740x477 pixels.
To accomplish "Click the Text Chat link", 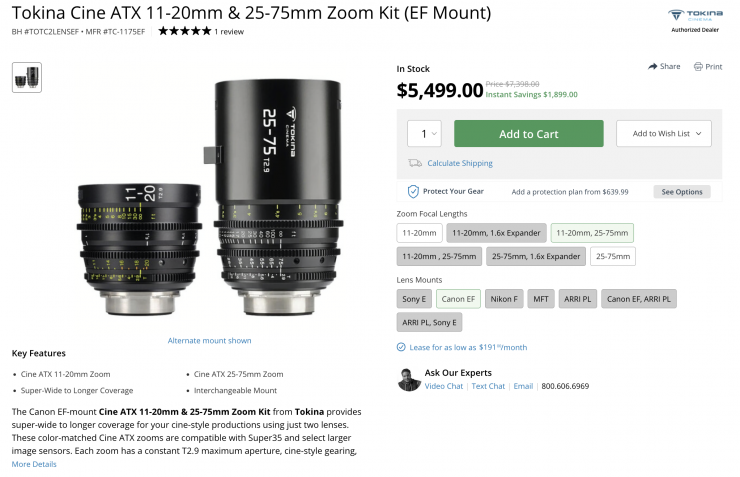I will [488, 386].
